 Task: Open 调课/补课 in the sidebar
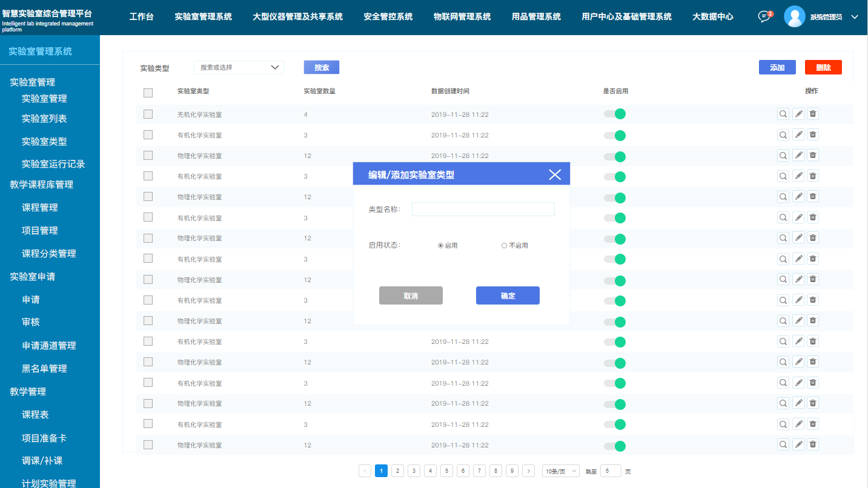pos(42,461)
